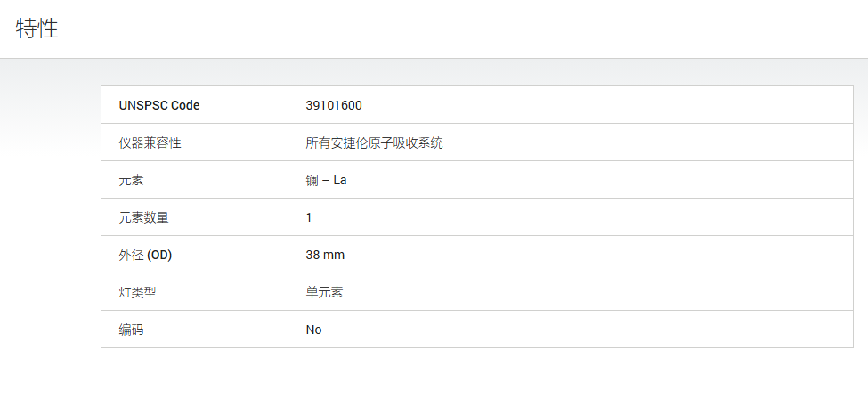868x399 pixels.
Task: Select the 编码 row label
Action: [131, 330]
